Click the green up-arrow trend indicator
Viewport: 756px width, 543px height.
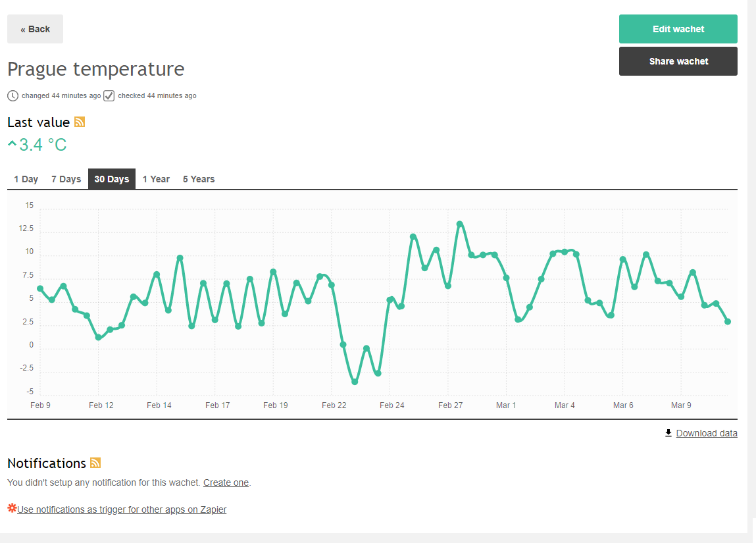pyautogui.click(x=12, y=143)
